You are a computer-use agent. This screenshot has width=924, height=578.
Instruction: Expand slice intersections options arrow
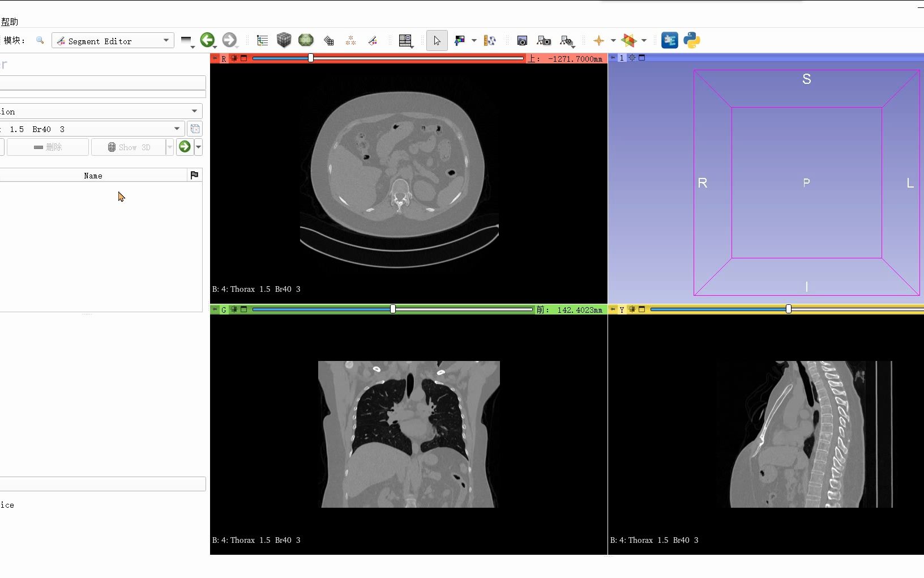click(x=644, y=40)
